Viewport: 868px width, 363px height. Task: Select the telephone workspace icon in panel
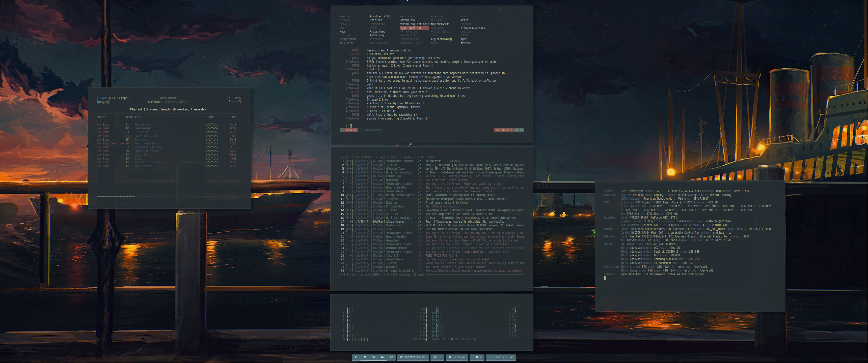click(391, 357)
